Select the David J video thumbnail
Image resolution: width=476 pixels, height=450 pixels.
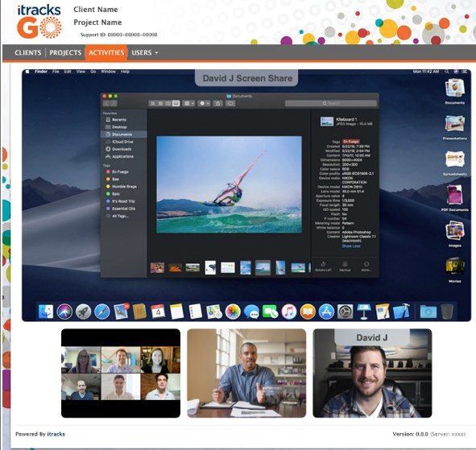click(x=372, y=374)
